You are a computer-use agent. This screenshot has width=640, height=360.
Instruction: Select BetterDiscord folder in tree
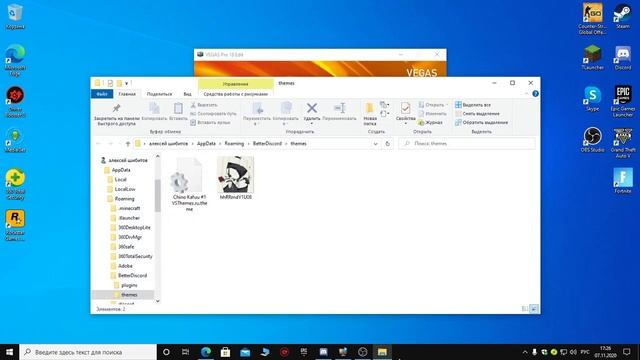(132, 276)
